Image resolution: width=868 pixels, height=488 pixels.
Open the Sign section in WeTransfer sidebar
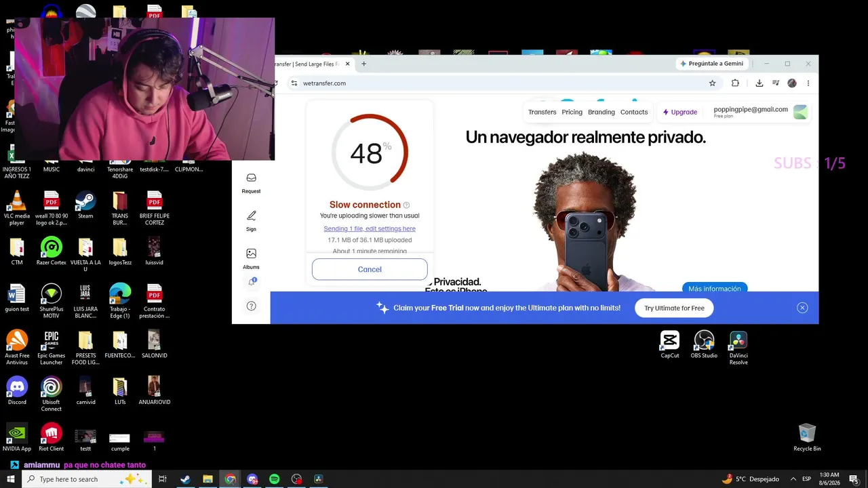pyautogui.click(x=251, y=221)
